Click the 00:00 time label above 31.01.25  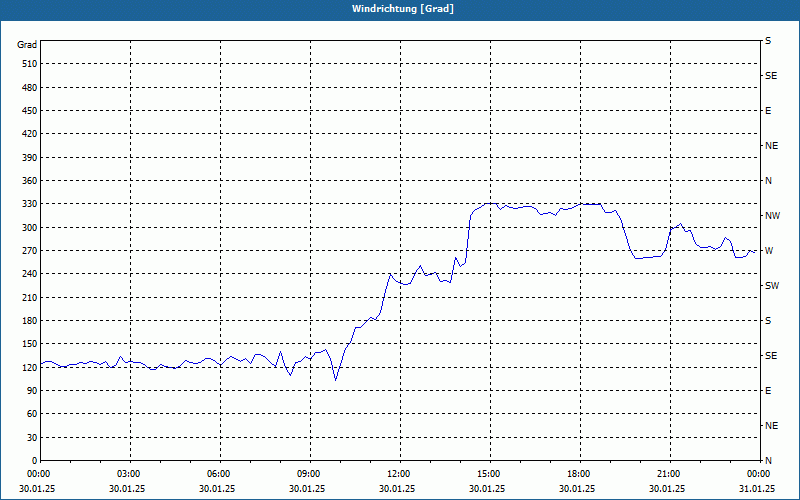757,474
